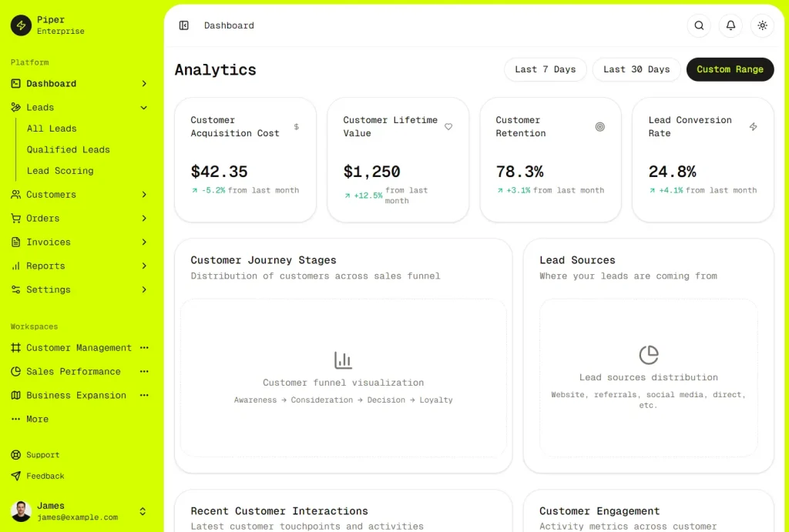Expand the James account switcher at bottom
This screenshot has width=789, height=532.
142,510
